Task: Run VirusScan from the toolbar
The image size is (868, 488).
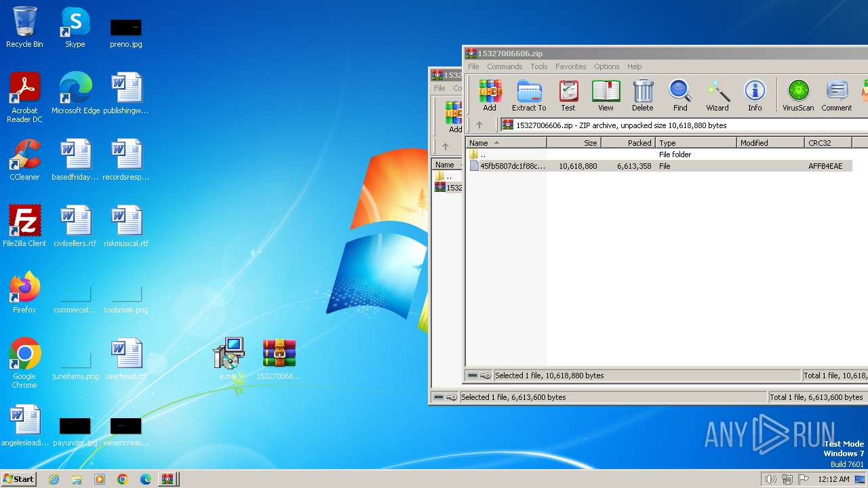Action: (x=798, y=95)
